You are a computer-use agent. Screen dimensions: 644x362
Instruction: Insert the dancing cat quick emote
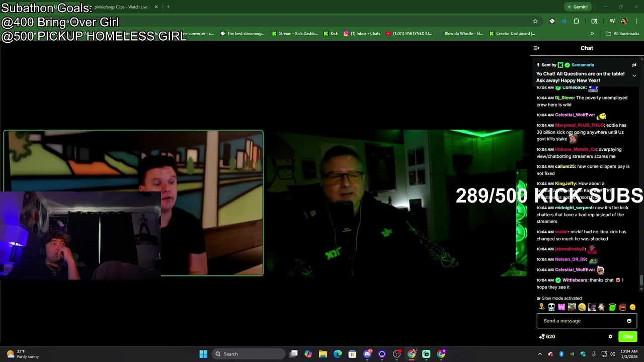point(602,307)
